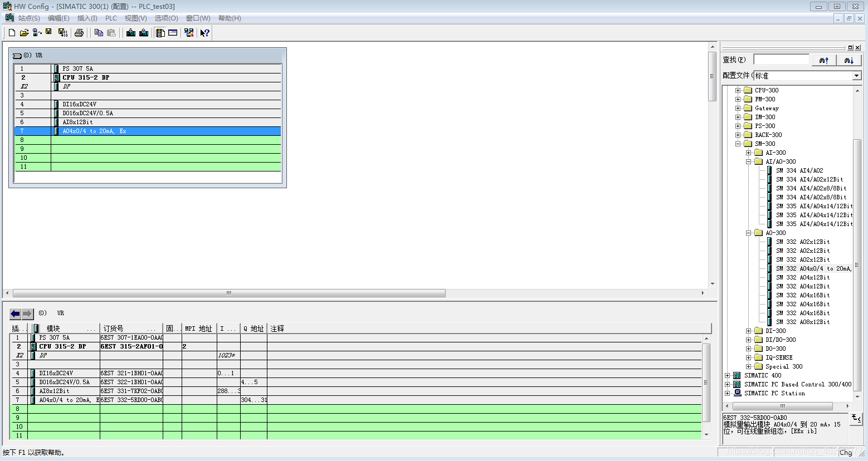Click the 注释 column header
868x461 pixels.
coord(489,328)
